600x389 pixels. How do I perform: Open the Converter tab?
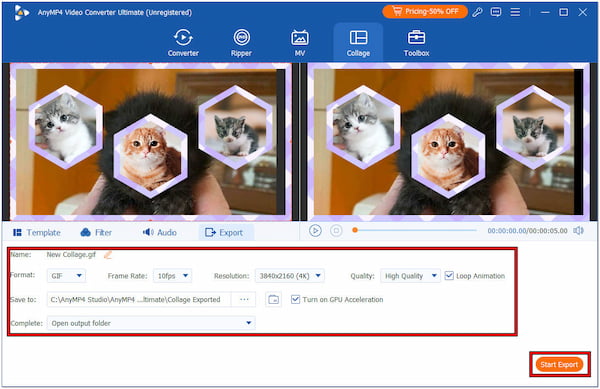click(x=183, y=43)
